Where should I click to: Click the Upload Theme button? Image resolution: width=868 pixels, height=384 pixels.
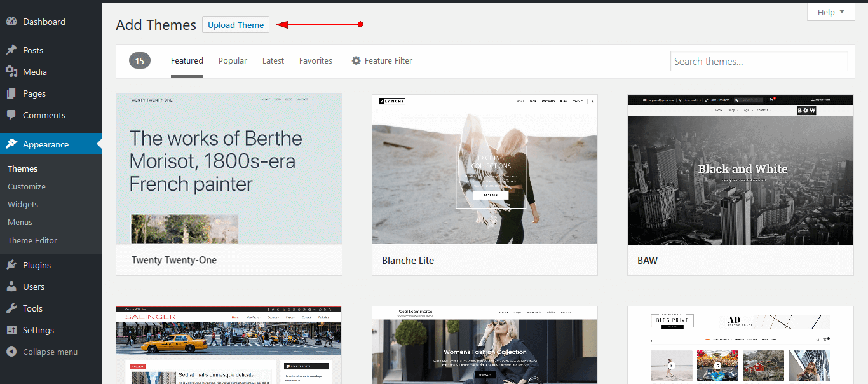tap(235, 24)
